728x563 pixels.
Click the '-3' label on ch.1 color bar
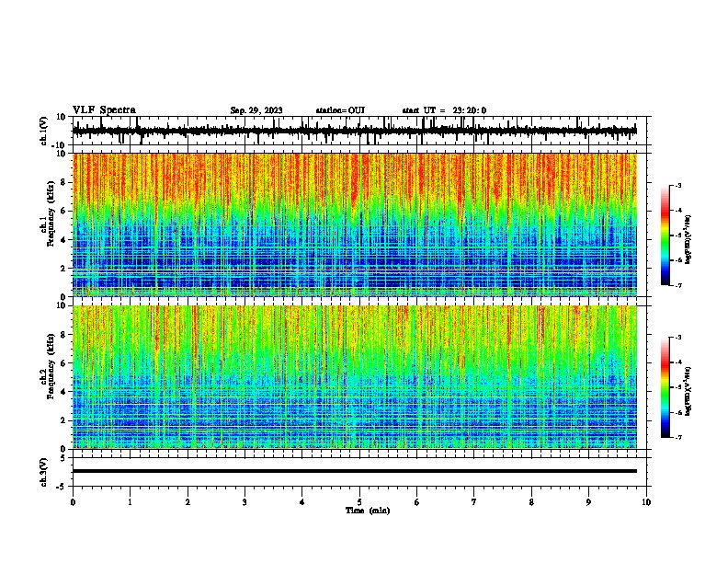tap(678, 186)
